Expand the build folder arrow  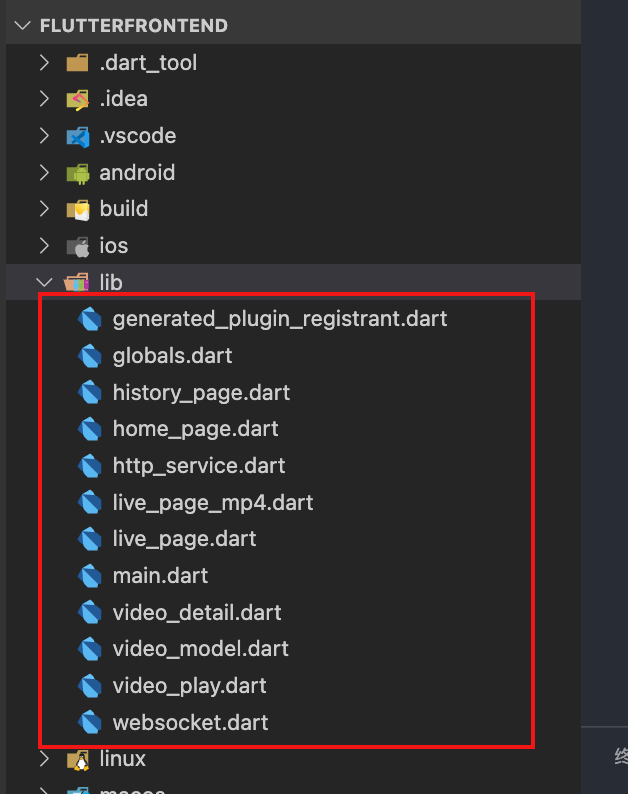pyautogui.click(x=45, y=209)
